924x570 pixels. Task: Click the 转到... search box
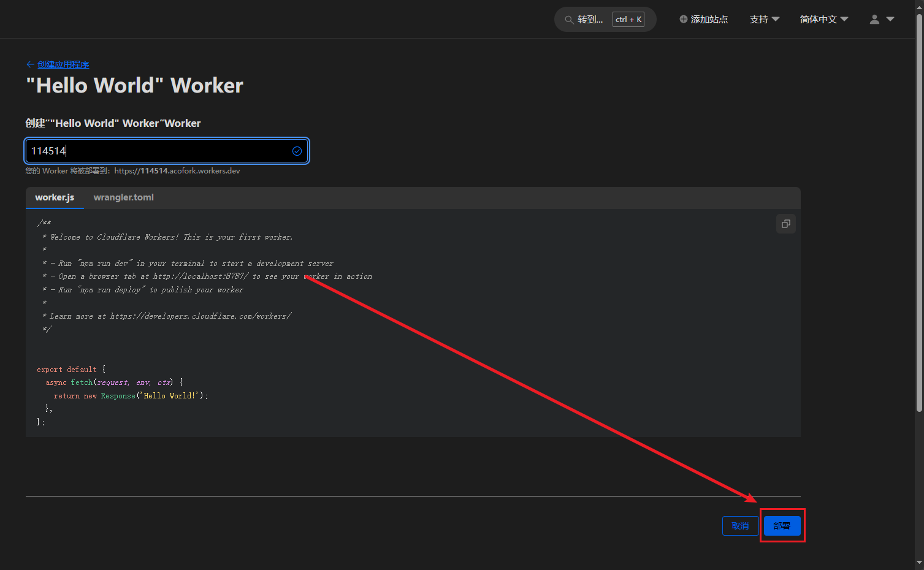pyautogui.click(x=605, y=20)
